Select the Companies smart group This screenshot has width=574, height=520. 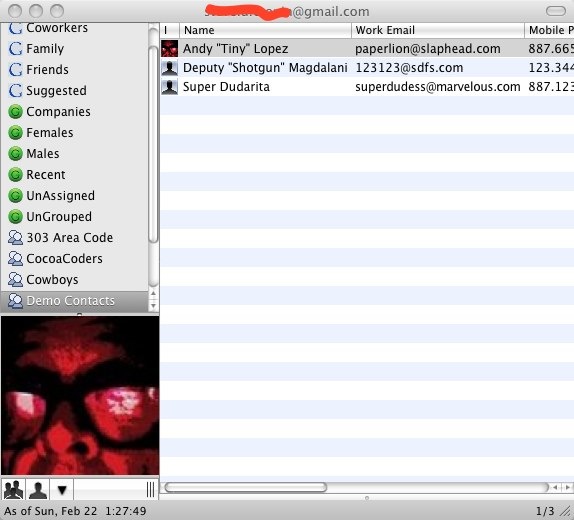tap(49, 112)
